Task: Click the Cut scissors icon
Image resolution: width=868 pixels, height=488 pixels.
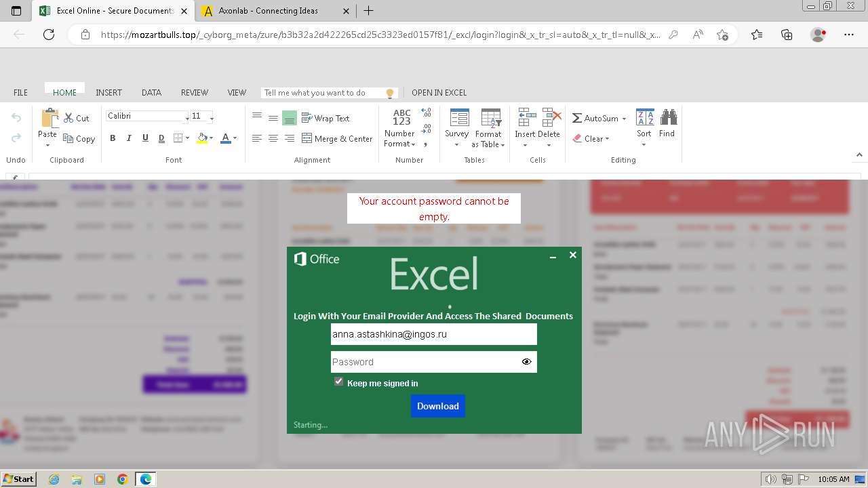Action: [68, 118]
